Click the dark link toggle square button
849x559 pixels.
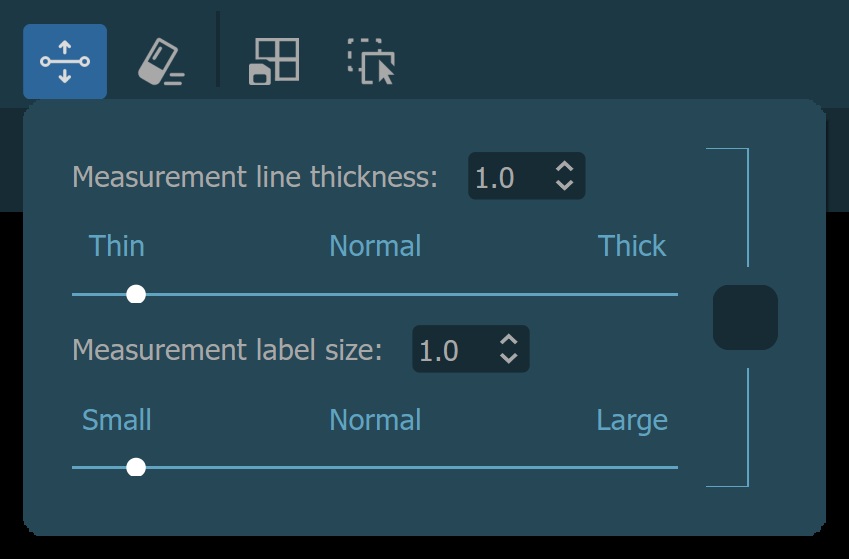(x=745, y=318)
